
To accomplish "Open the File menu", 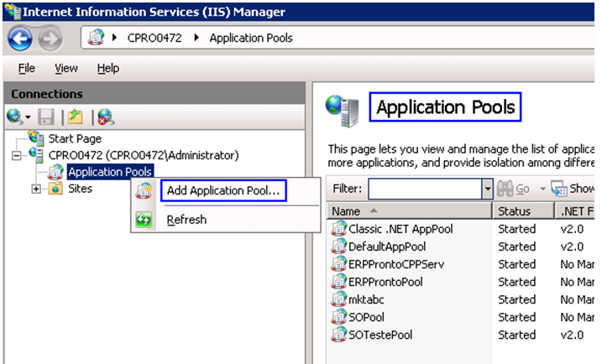I will [27, 68].
